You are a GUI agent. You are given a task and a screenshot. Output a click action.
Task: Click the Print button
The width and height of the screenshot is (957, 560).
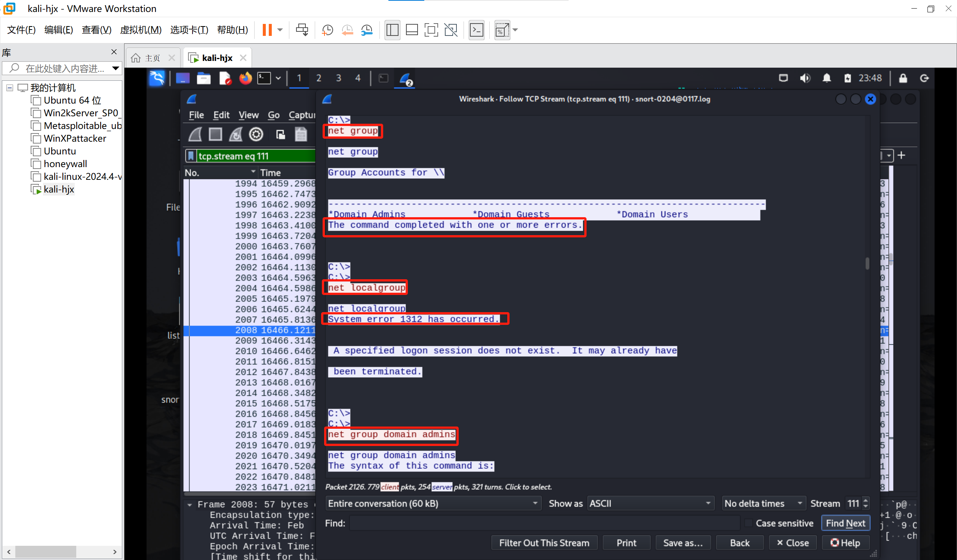click(626, 543)
